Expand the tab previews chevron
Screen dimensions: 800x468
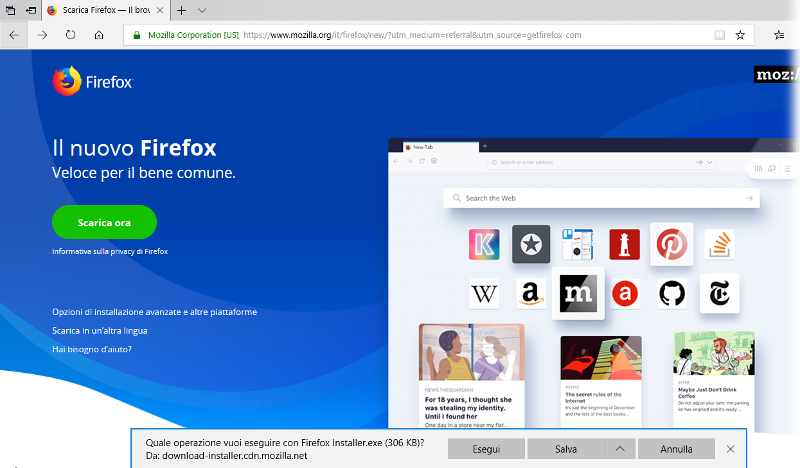[x=202, y=10]
